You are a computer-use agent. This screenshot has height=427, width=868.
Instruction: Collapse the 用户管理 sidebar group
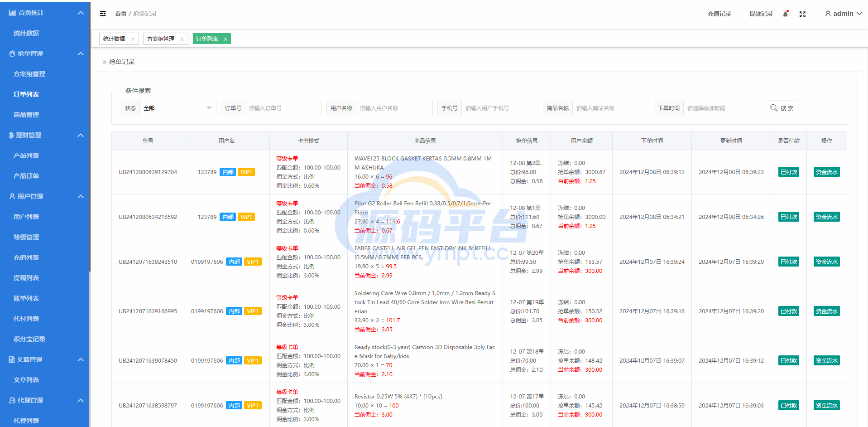point(81,196)
